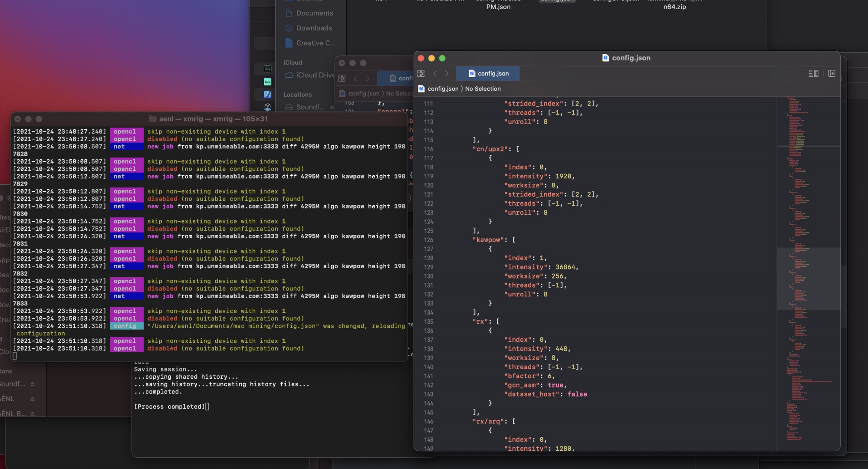Click the Saving session... line in background terminal

(x=165, y=369)
